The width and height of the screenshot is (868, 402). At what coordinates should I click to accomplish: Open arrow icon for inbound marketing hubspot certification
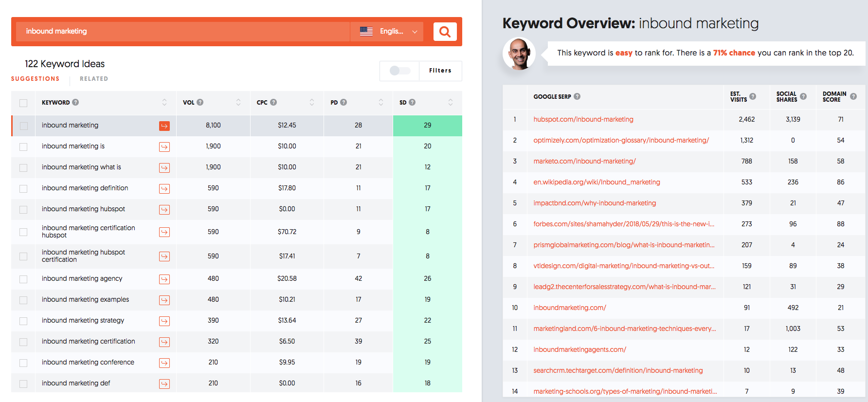pos(164,256)
